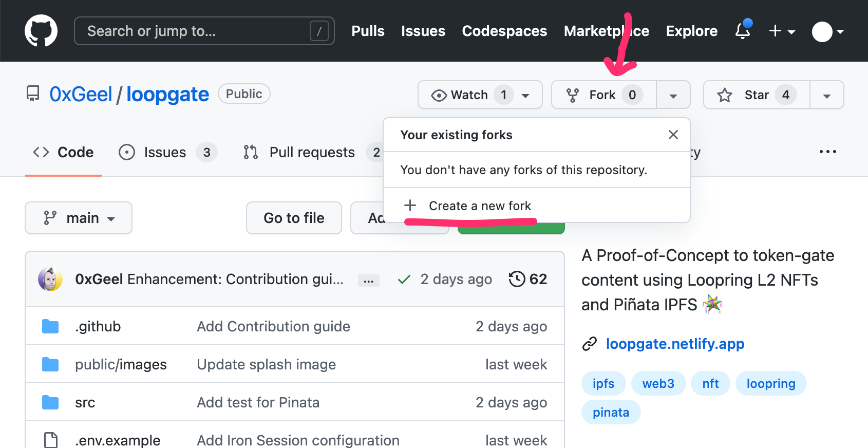
Task: Click the loopring topic tag
Action: point(771,383)
